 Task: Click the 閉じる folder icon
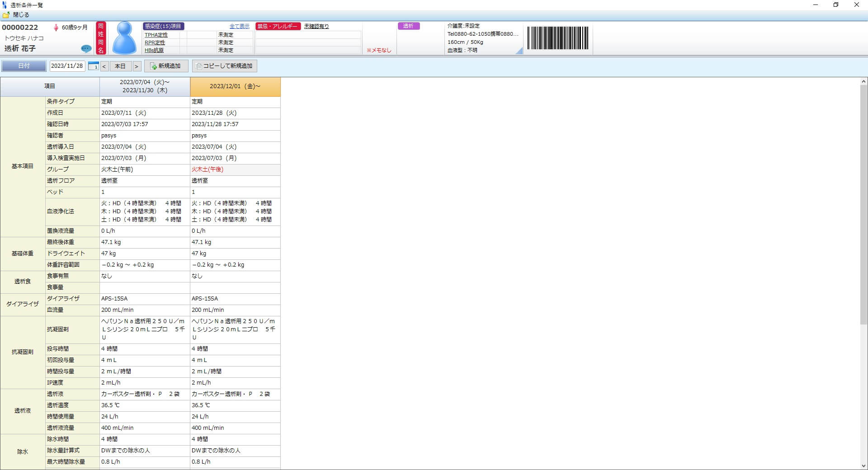(6, 15)
